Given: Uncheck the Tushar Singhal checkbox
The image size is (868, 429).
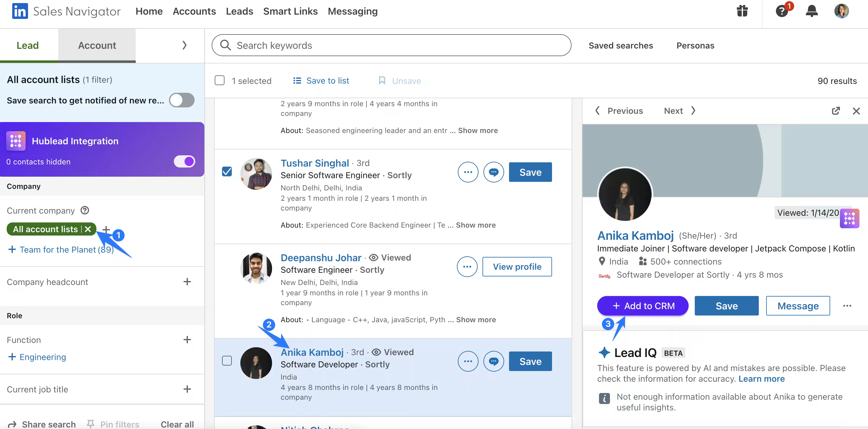Looking at the screenshot, I should [x=227, y=171].
